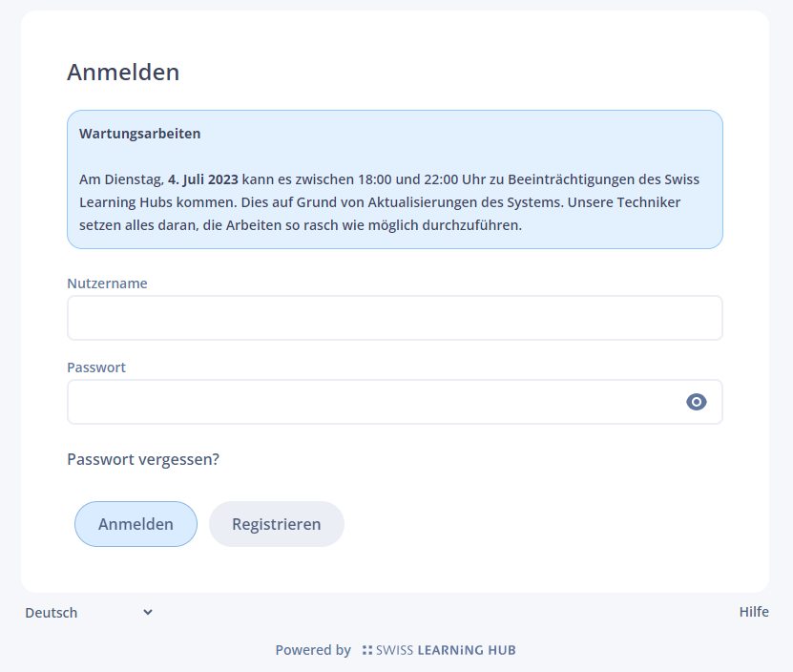The image size is (793, 672).
Task: Focus the Passwort input field
Action: point(372,402)
